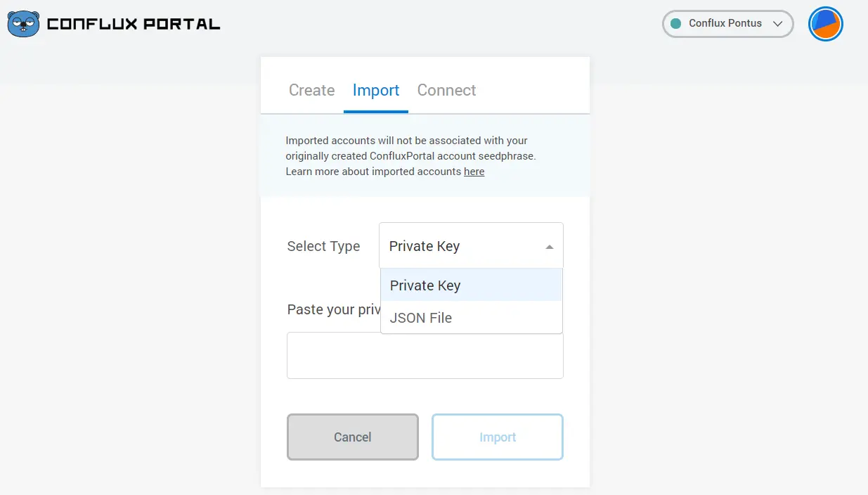
Task: Click the CONFLUX PORTAL wordmark
Action: click(x=134, y=25)
